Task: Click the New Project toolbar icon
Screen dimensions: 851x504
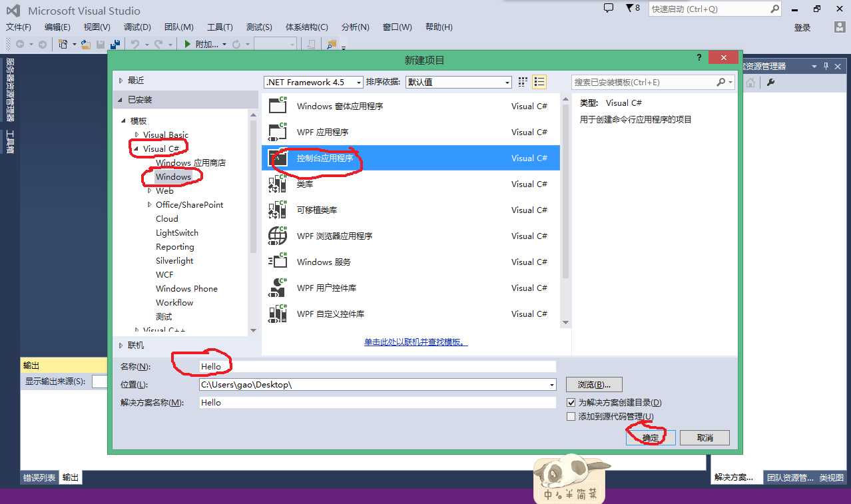Action: [63, 44]
